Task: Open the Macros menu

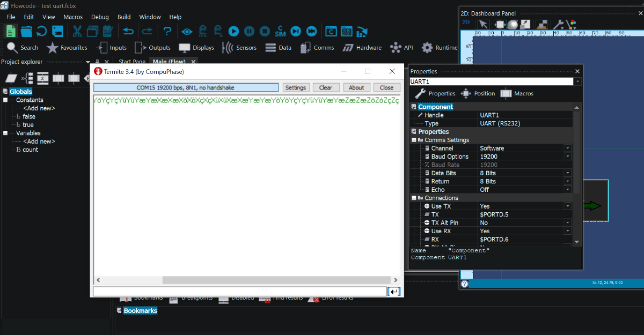Action: pos(73,17)
